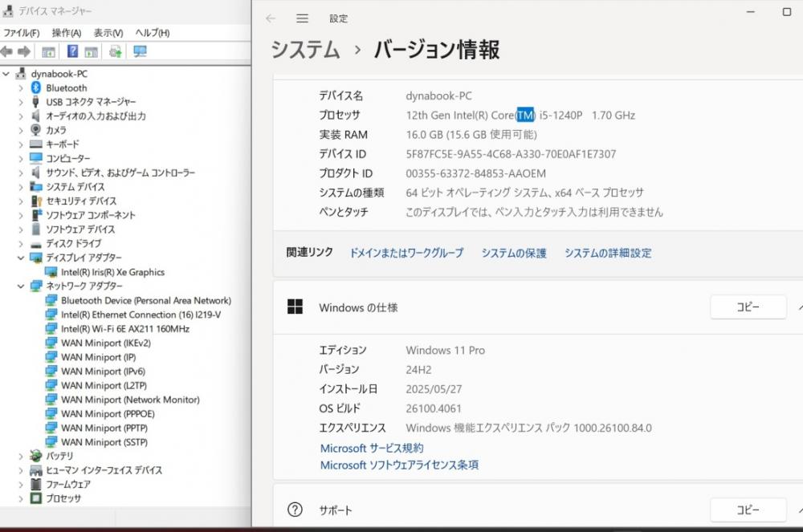Click the システム breadcrumb in Settings
This screenshot has width=803, height=532.
tap(305, 50)
